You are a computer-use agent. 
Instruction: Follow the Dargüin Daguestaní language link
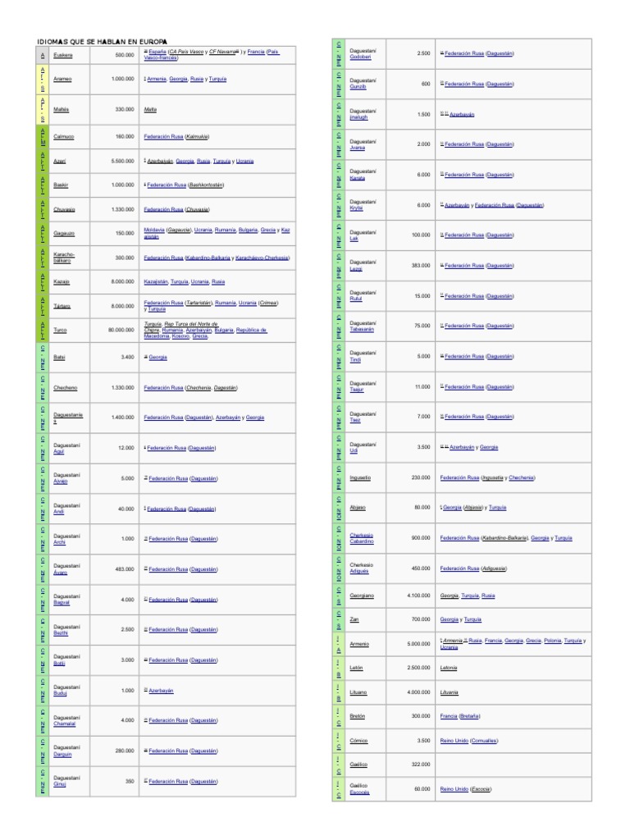point(62,755)
